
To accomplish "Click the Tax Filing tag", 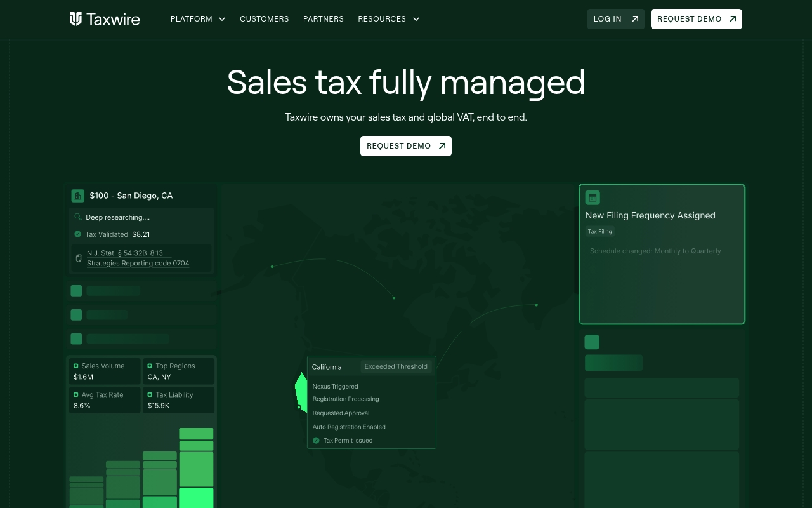I will (600, 231).
